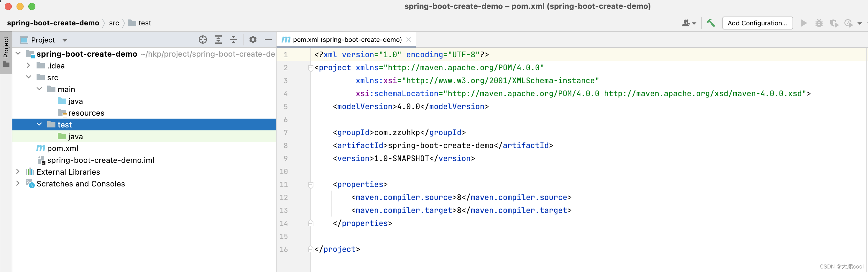Click the Expand All icon
This screenshot has height=272, width=868.
tap(218, 40)
